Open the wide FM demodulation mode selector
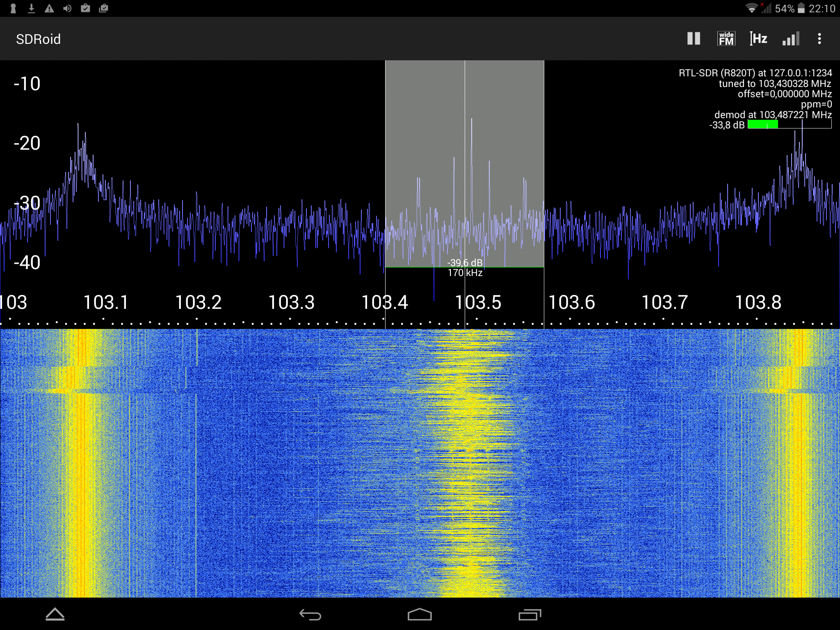 [726, 39]
